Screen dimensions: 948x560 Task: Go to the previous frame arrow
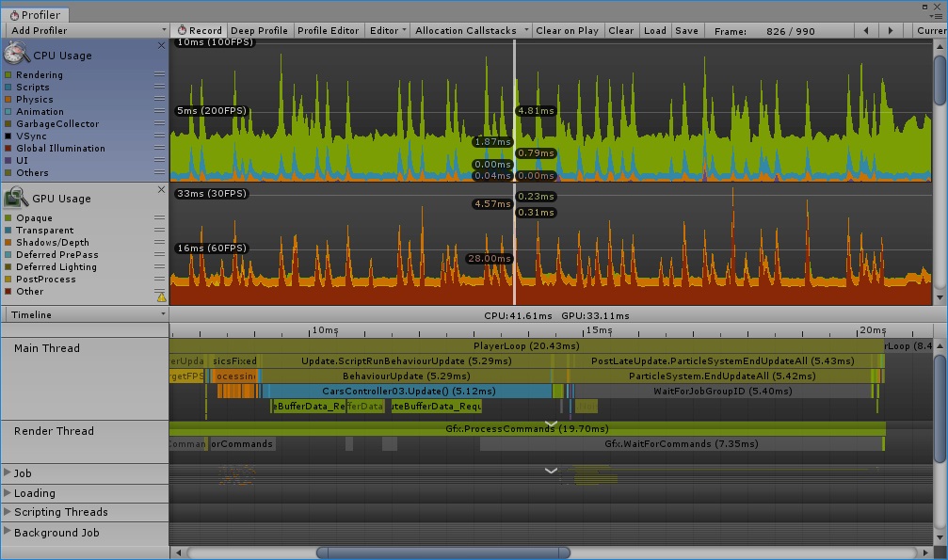865,30
